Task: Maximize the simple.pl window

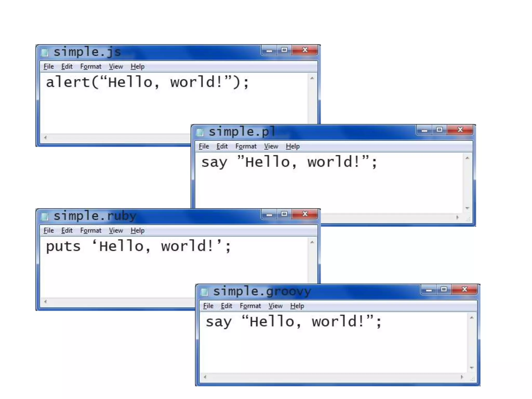Action: 439,130
